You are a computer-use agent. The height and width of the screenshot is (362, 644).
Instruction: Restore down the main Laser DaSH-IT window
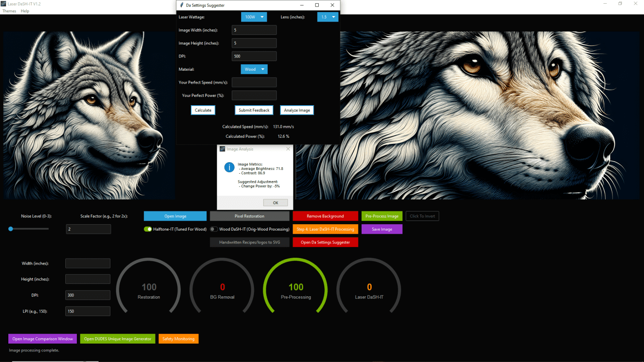pyautogui.click(x=620, y=4)
